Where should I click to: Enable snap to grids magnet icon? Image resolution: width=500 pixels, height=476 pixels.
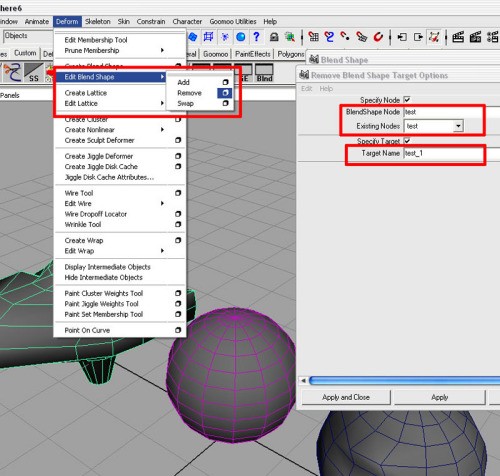[x=313, y=36]
